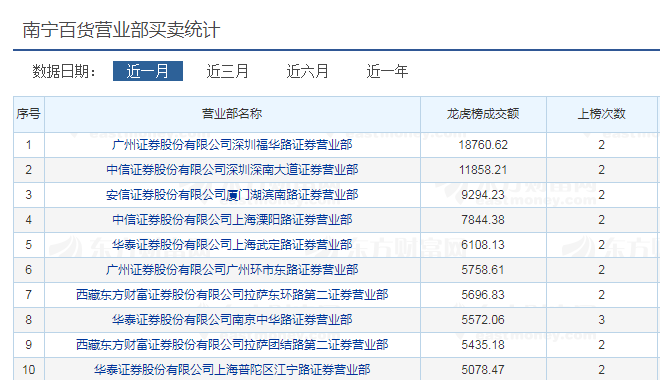Viewport: 660px width, 380px height.
Task: Select the amount 5572.06 cell
Action: pyautogui.click(x=483, y=319)
